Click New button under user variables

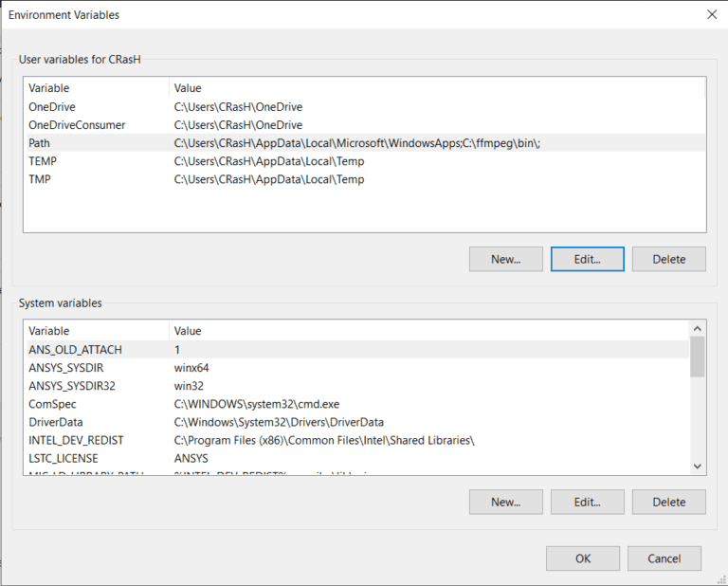[x=505, y=259]
